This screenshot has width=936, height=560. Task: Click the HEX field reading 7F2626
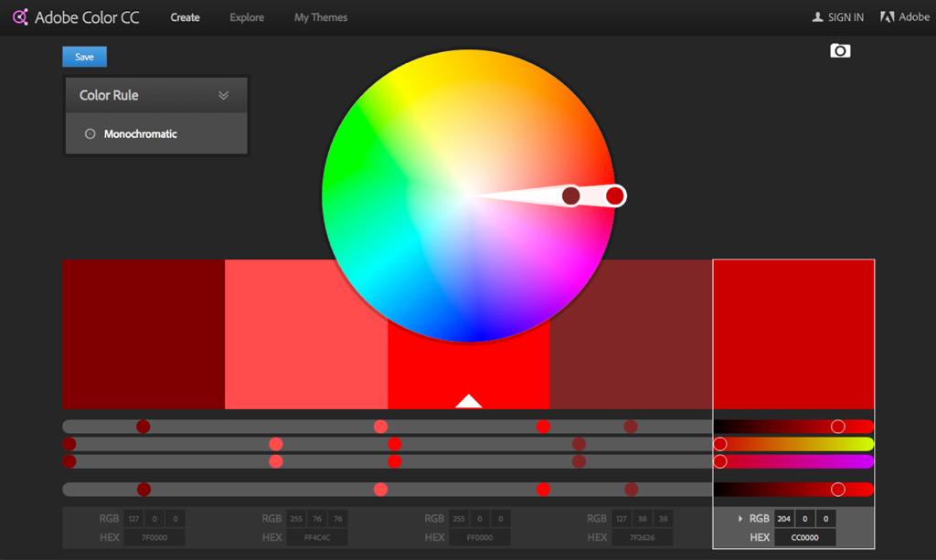[643, 537]
